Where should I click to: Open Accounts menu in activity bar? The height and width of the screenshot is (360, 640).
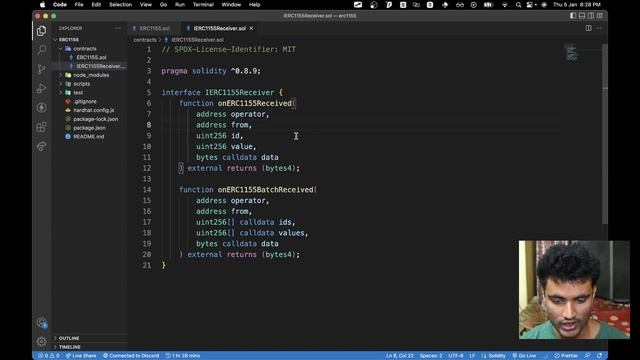[x=41, y=323]
